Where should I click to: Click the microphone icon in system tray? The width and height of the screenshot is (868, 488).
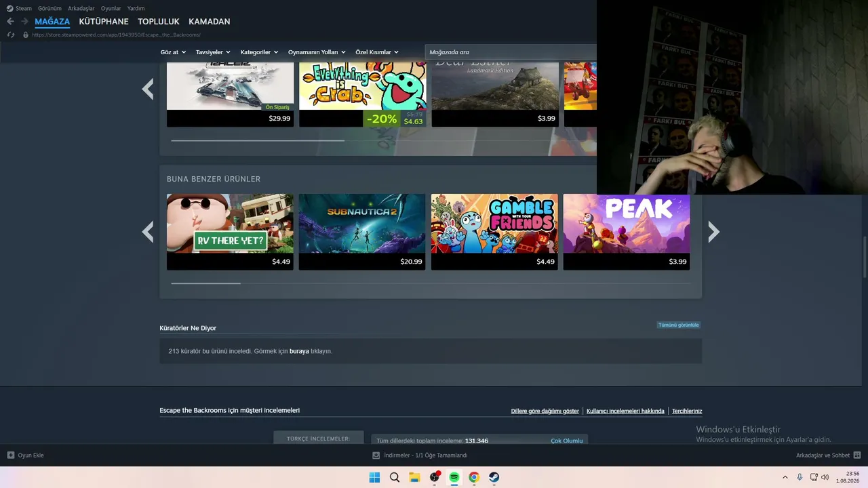point(800,477)
